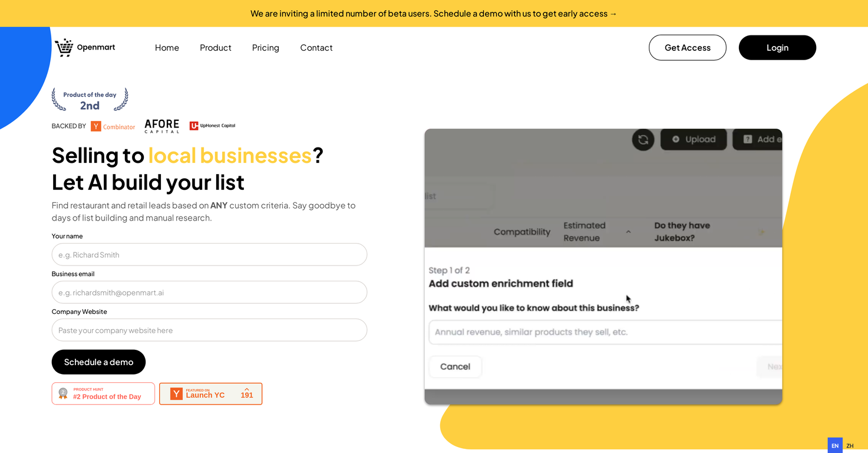Click the refresh icon in the demo toolbar
Screen dimensions: 868x453
[643, 139]
